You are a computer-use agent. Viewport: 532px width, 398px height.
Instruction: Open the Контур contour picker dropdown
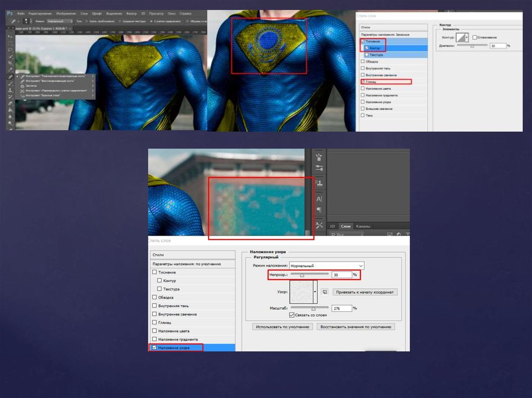click(x=467, y=38)
